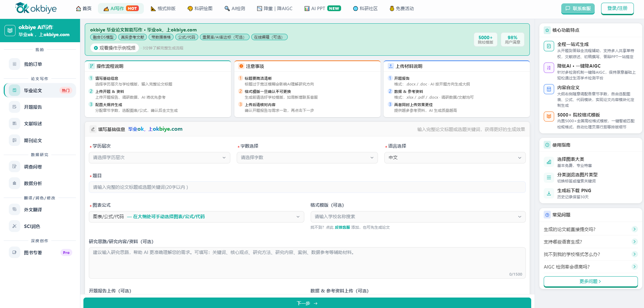The height and width of the screenshot is (308, 644).
Task: Click the 研究思路 textarea
Action: pos(307,263)
